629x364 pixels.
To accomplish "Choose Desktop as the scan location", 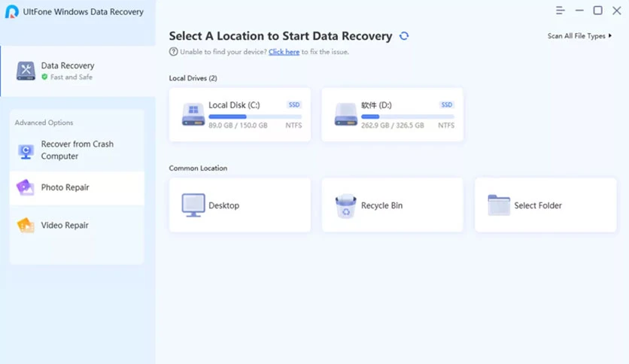I will point(240,205).
